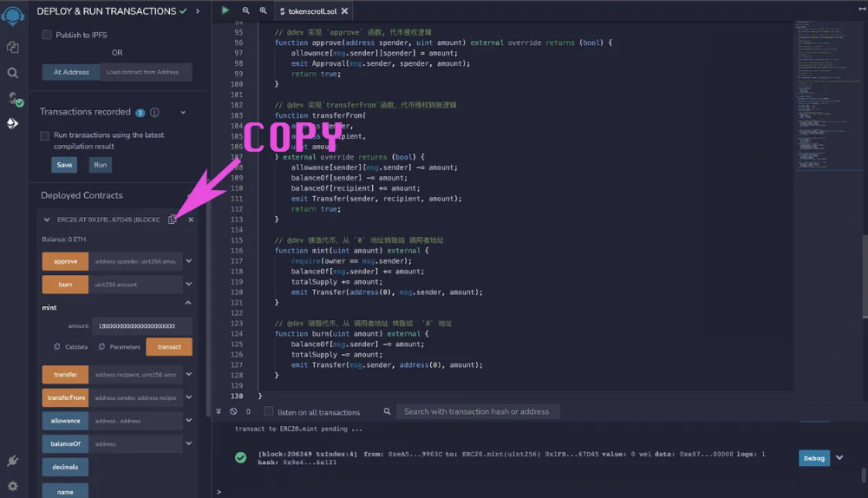This screenshot has height=498, width=868.
Task: Collapse the ERC20 deployed contract entry
Action: tap(47, 220)
